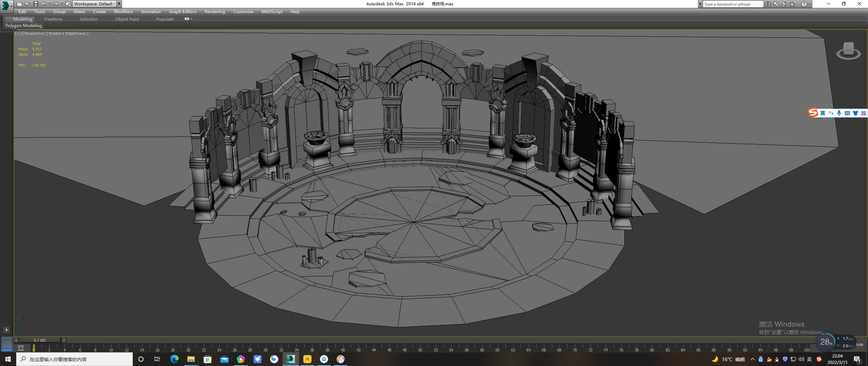Open the Tools menu
The image size is (868, 366).
coord(39,12)
